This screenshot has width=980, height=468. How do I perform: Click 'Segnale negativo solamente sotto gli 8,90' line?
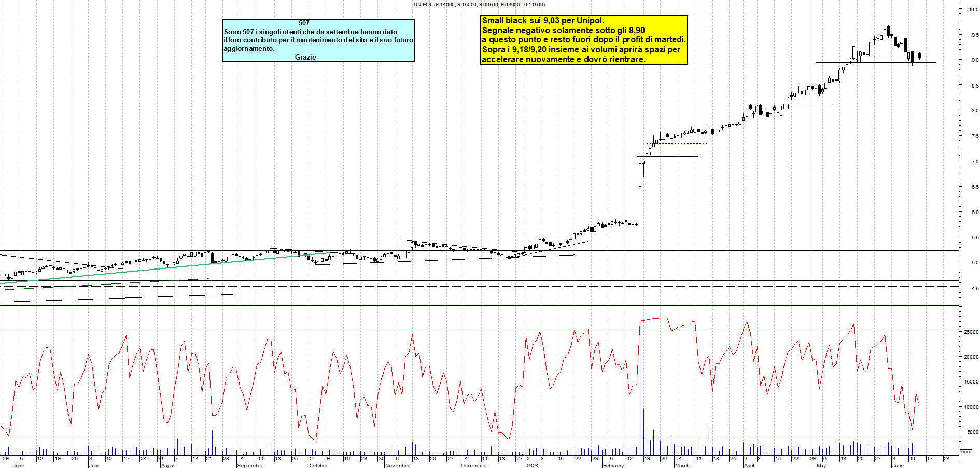coord(564,31)
